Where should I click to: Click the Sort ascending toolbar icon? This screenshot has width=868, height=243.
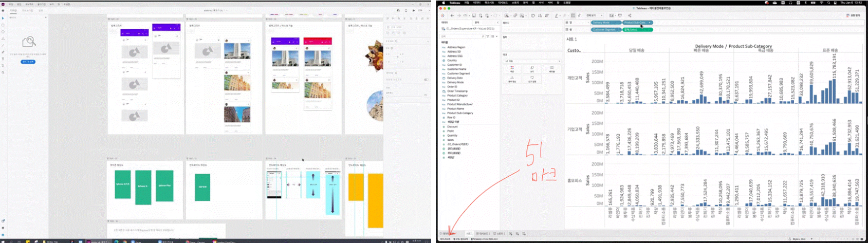(x=540, y=15)
